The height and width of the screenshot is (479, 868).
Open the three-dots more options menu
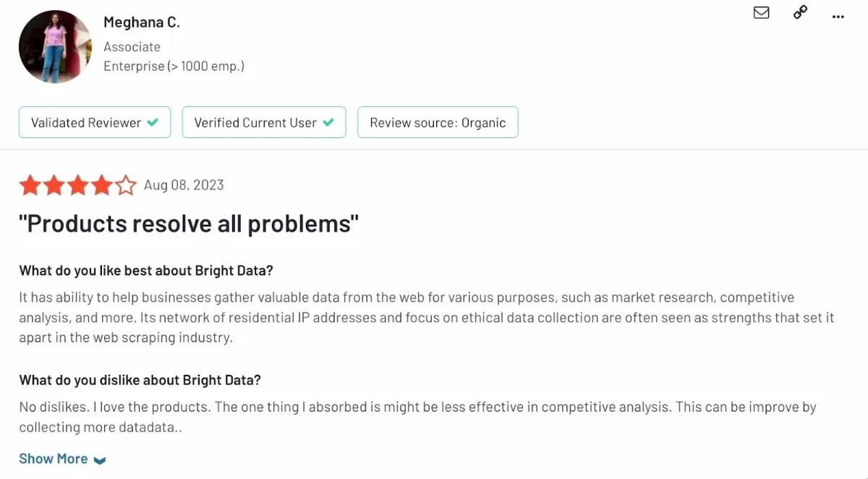click(838, 17)
